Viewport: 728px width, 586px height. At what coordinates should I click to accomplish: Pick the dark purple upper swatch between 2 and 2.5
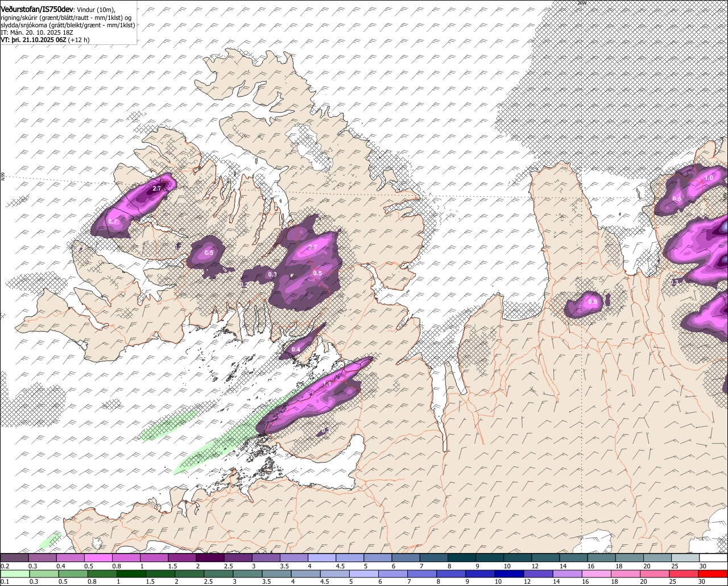tap(210, 558)
